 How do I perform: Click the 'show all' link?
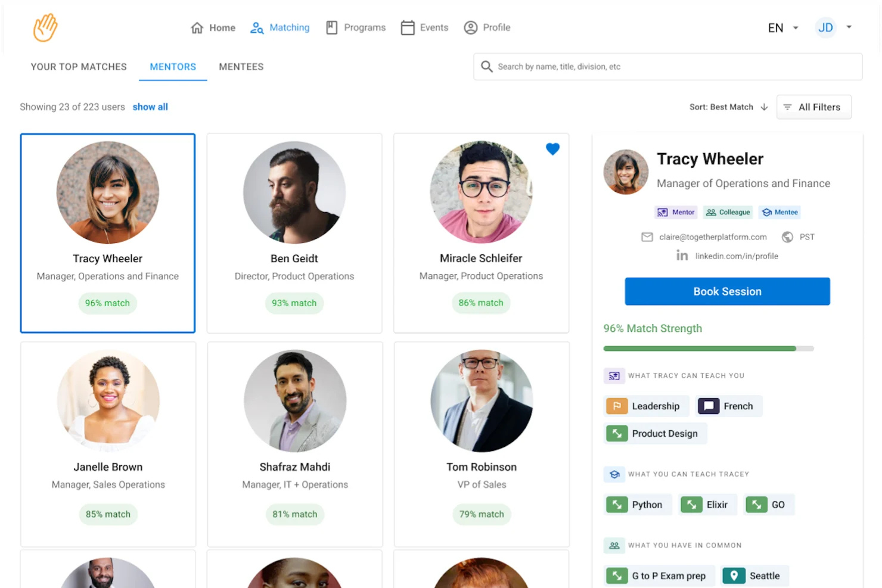[x=150, y=107]
